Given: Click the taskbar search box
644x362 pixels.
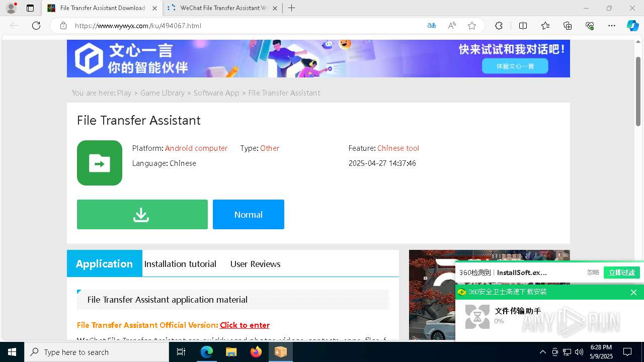Looking at the screenshot, I should coord(97,352).
